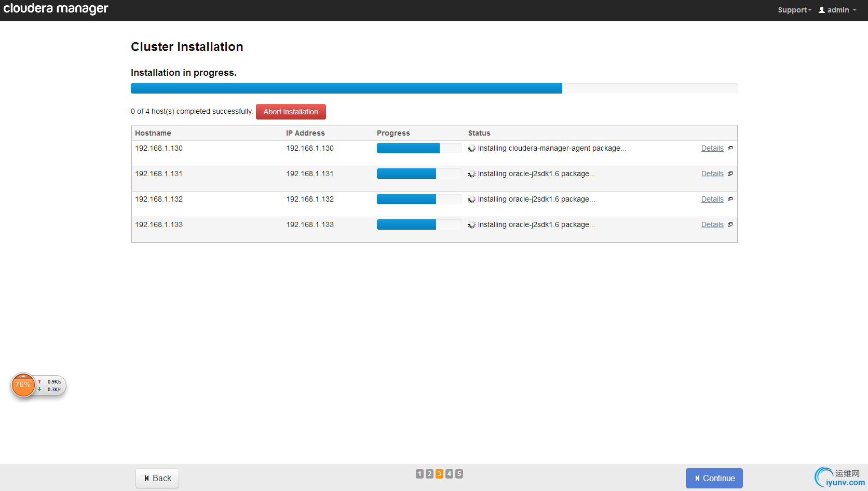Jump to wizard step 4
The height and width of the screenshot is (491, 868).
click(449, 474)
